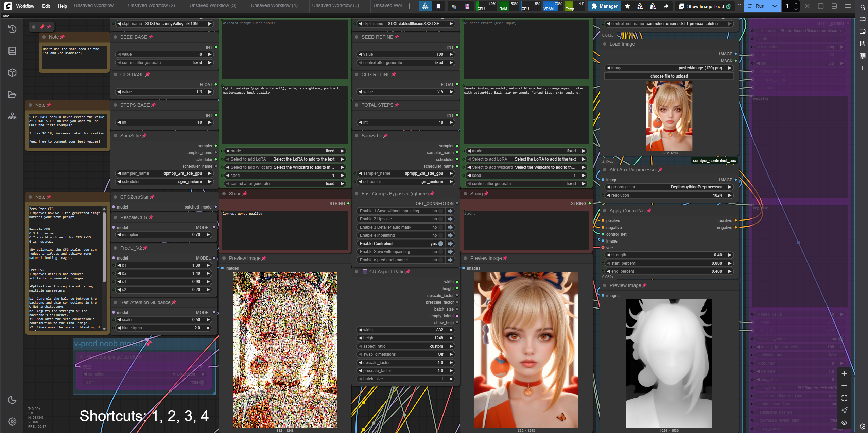The height and width of the screenshot is (433, 868).
Task: Open the queue history sidebar icon
Action: click(x=12, y=29)
